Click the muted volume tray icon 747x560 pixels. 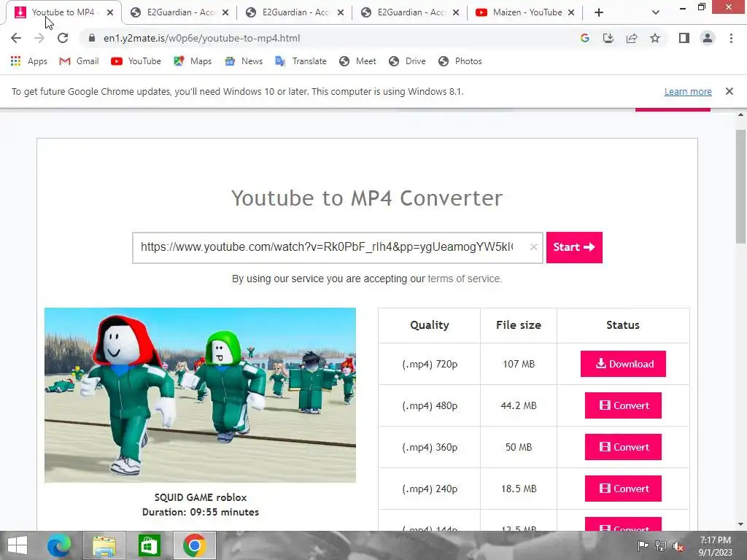coord(678,546)
